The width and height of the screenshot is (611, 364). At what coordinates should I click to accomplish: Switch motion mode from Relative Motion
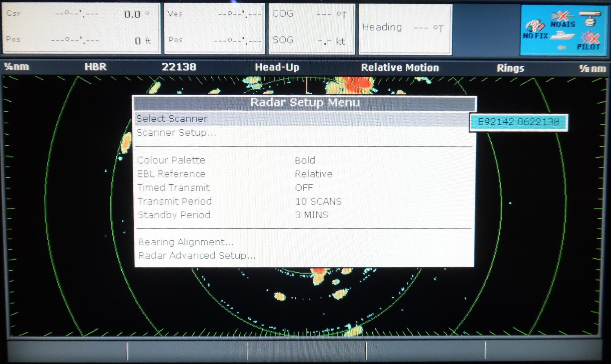400,68
